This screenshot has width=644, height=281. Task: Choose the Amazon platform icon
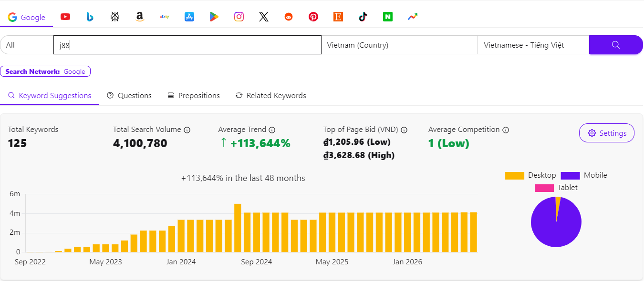(x=139, y=17)
